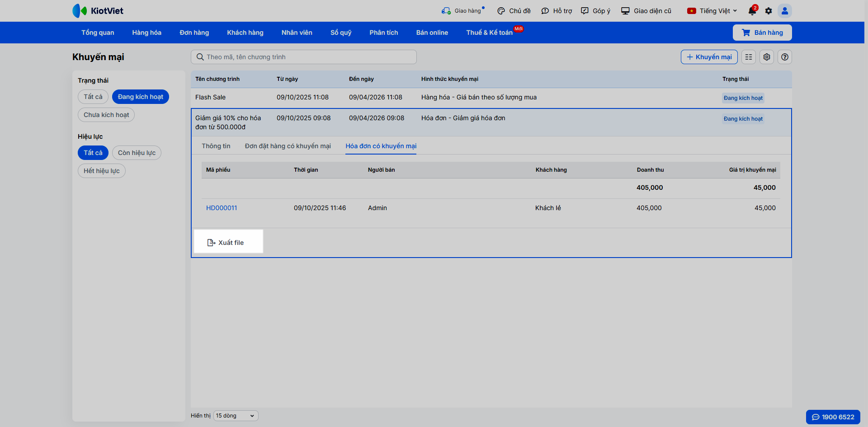Open the 15 dòng rows-per-page dropdown
The image size is (868, 427).
(236, 416)
